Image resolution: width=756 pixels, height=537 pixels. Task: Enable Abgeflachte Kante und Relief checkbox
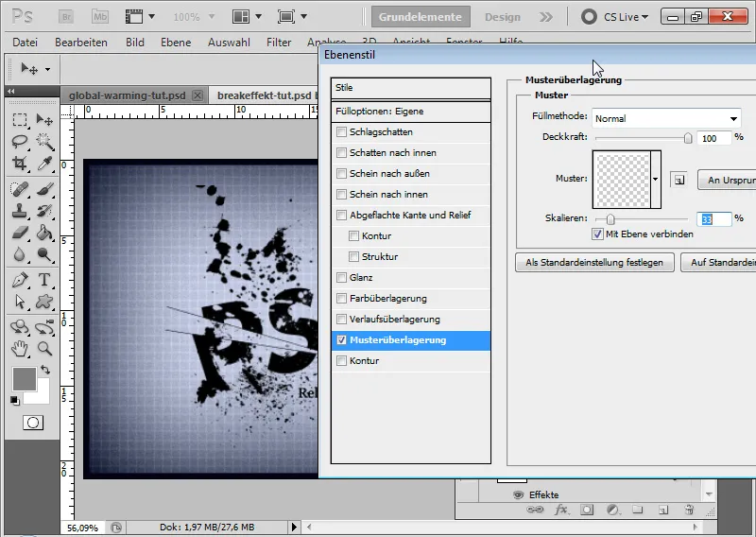tap(341, 215)
